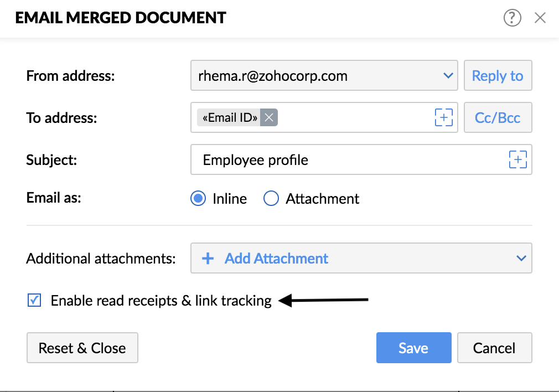Expand the From address dropdown arrow

pyautogui.click(x=448, y=76)
